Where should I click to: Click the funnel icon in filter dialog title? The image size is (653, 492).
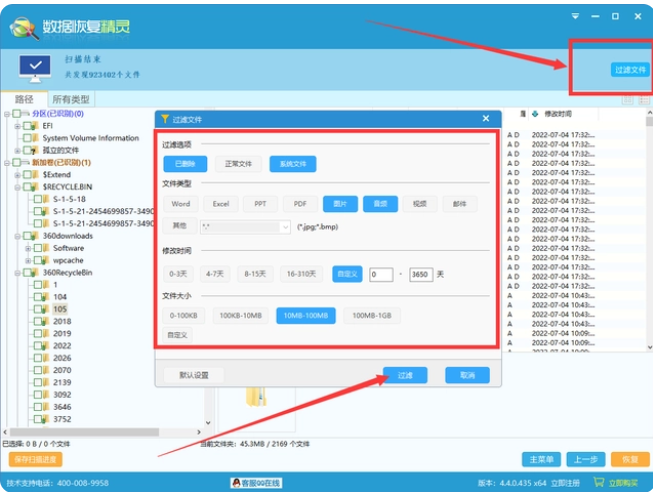tap(164, 119)
